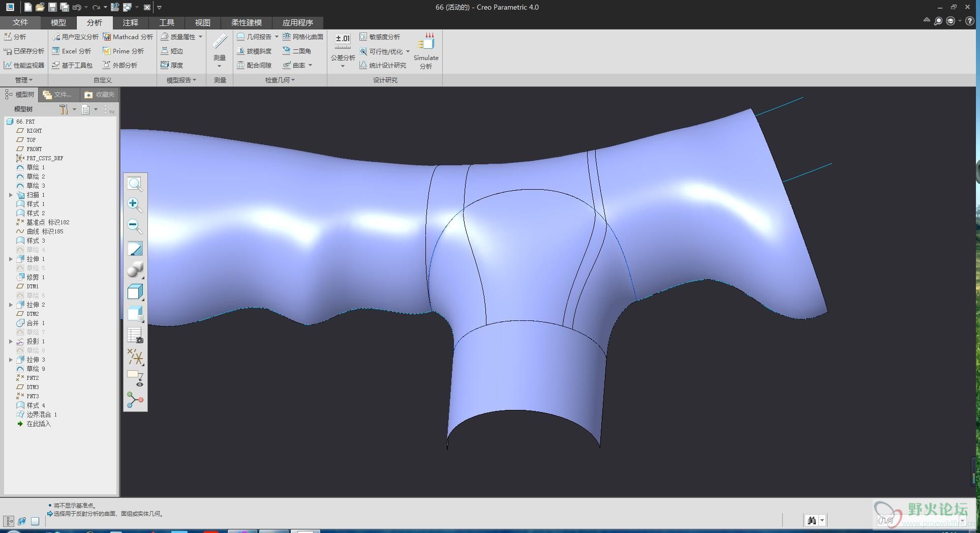The image size is (980, 533).
Task: Regenerate the model from quick access toolbar
Action: click(115, 7)
